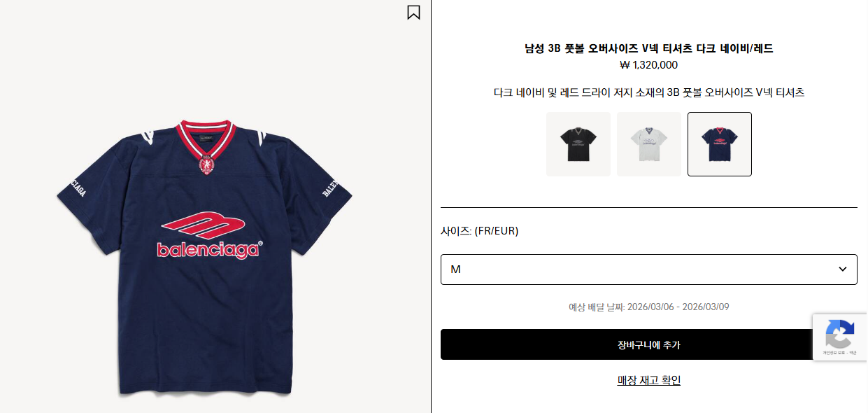The height and width of the screenshot is (413, 868).
Task: Select the black T-shirt color thumbnail
Action: pos(578,144)
